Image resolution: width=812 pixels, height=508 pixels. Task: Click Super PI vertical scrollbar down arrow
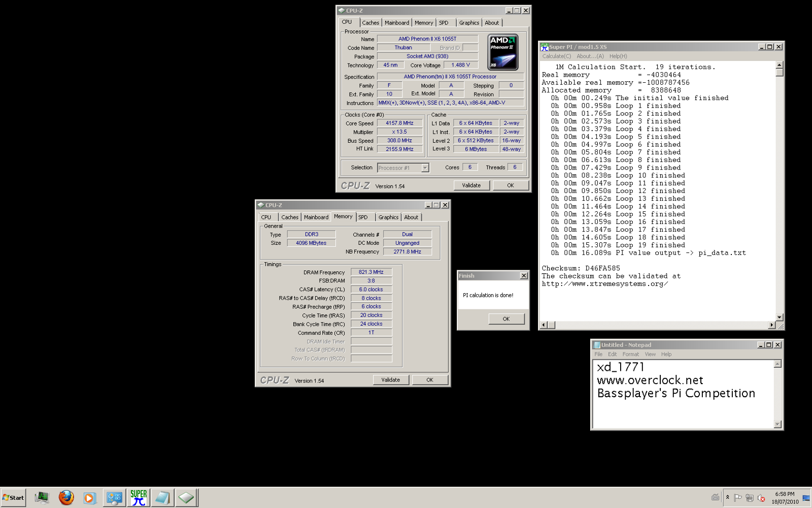(x=780, y=317)
